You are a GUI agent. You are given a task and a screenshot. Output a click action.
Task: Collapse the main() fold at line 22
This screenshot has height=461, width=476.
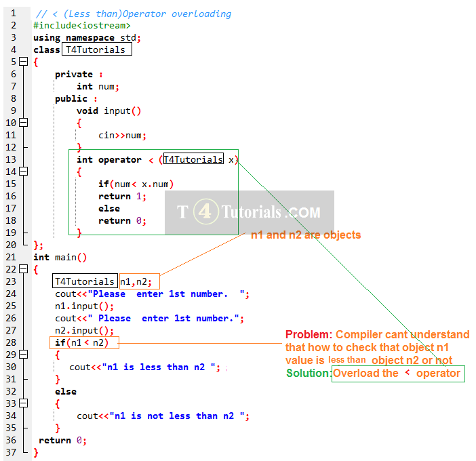(23, 269)
